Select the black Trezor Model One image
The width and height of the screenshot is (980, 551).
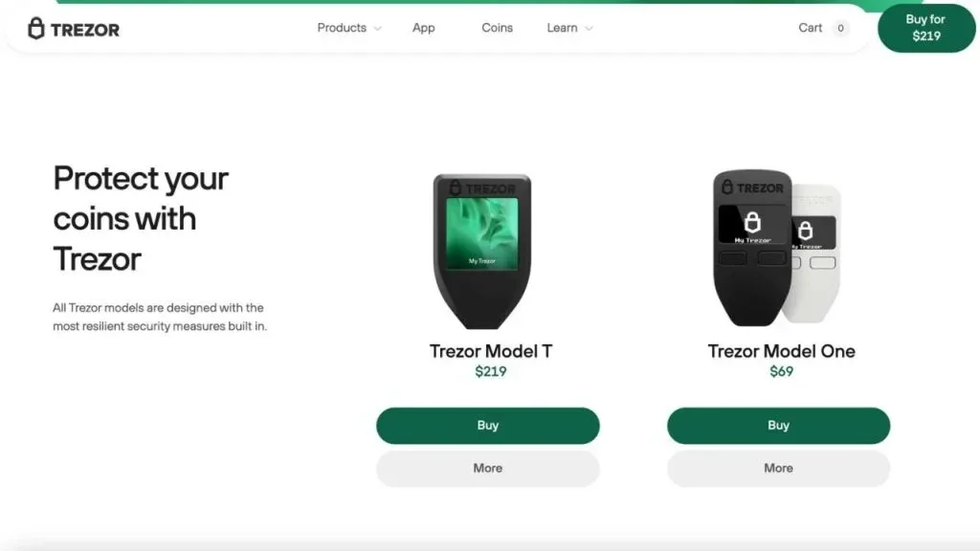[x=752, y=248]
